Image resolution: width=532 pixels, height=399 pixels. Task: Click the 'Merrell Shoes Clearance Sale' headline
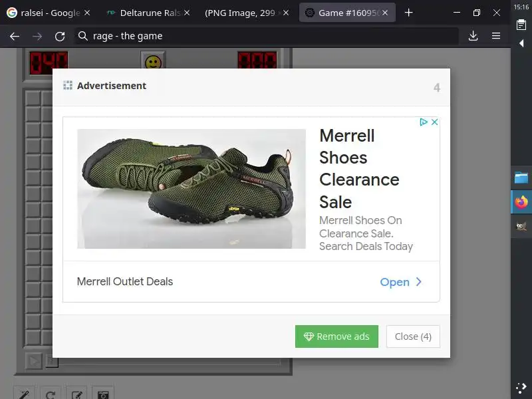click(x=359, y=169)
